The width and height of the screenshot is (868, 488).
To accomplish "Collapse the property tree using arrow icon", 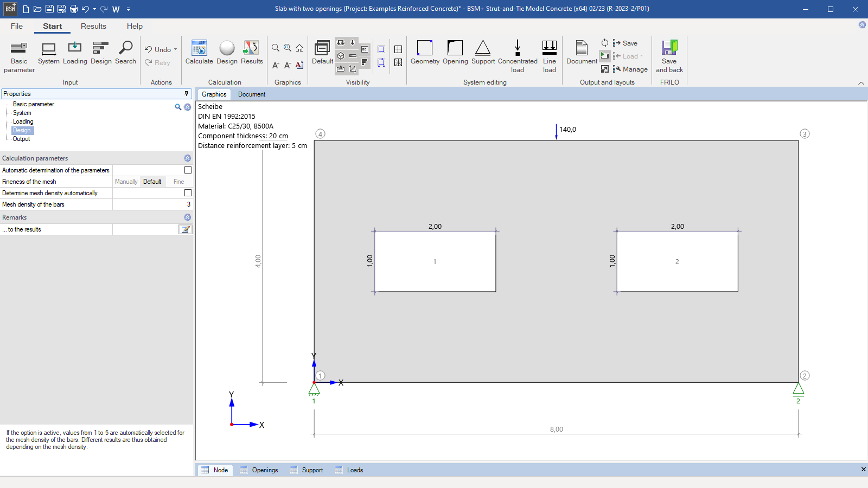I will (x=187, y=107).
